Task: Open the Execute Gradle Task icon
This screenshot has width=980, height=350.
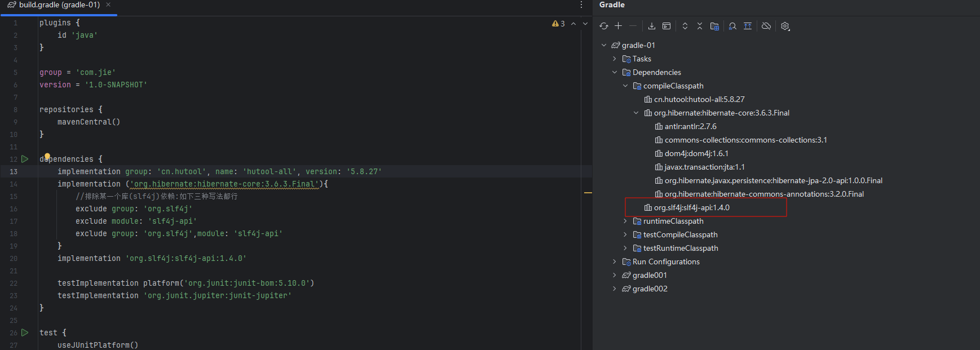Action: point(666,26)
